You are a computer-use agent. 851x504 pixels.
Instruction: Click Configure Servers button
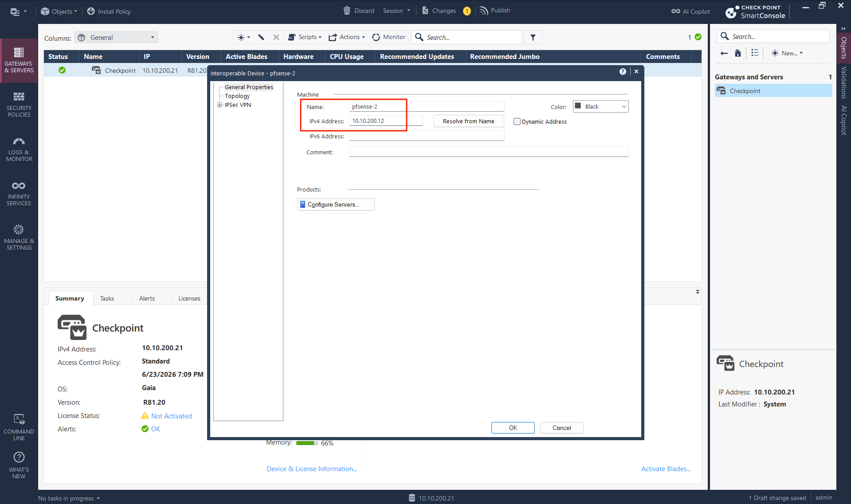pyautogui.click(x=336, y=204)
